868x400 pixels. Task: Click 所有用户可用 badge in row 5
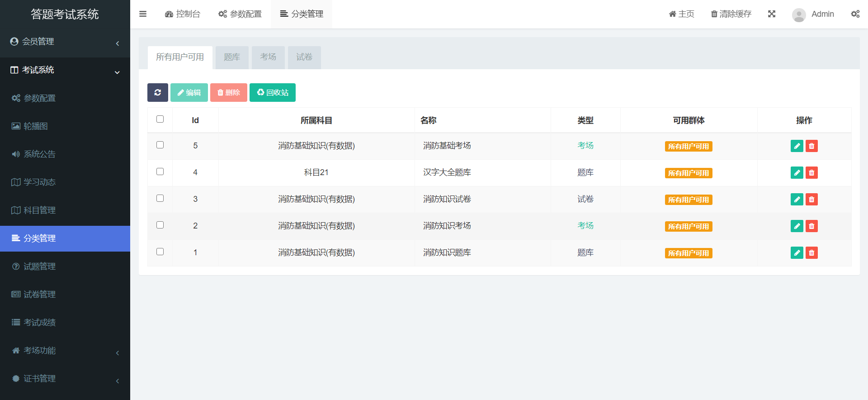pos(689,147)
